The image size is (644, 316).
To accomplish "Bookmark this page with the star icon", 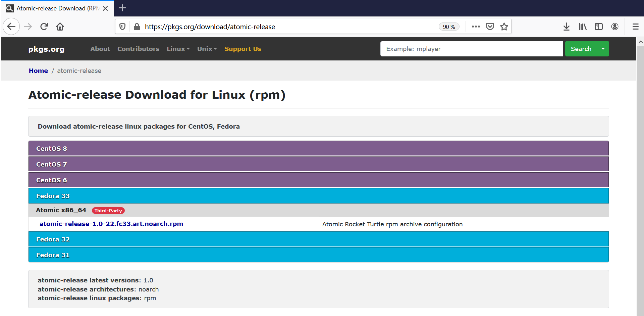I will tap(504, 27).
